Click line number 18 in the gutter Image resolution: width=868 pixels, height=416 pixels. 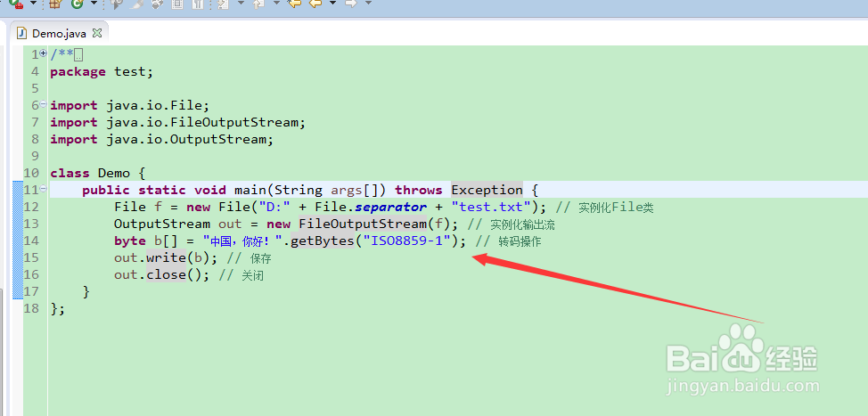(x=31, y=308)
